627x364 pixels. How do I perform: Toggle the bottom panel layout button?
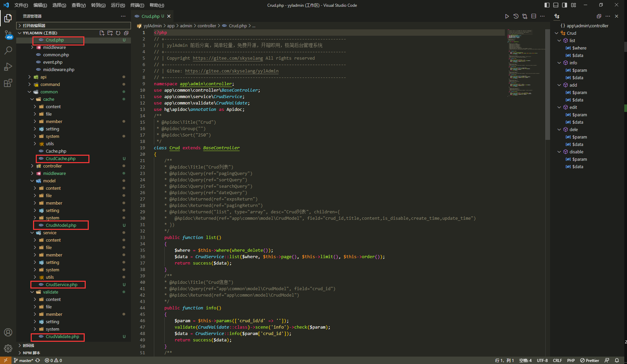pyautogui.click(x=556, y=5)
